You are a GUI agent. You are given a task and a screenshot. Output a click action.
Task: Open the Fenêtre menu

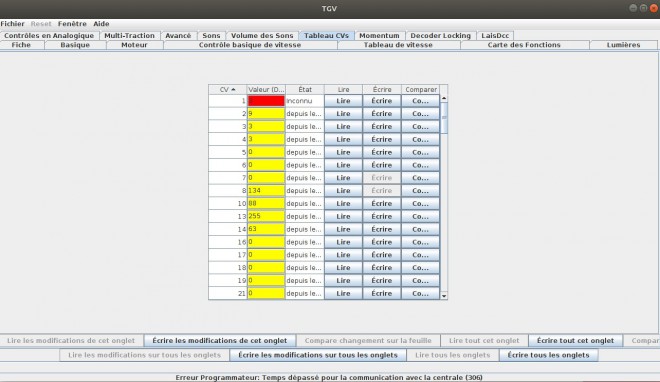72,24
